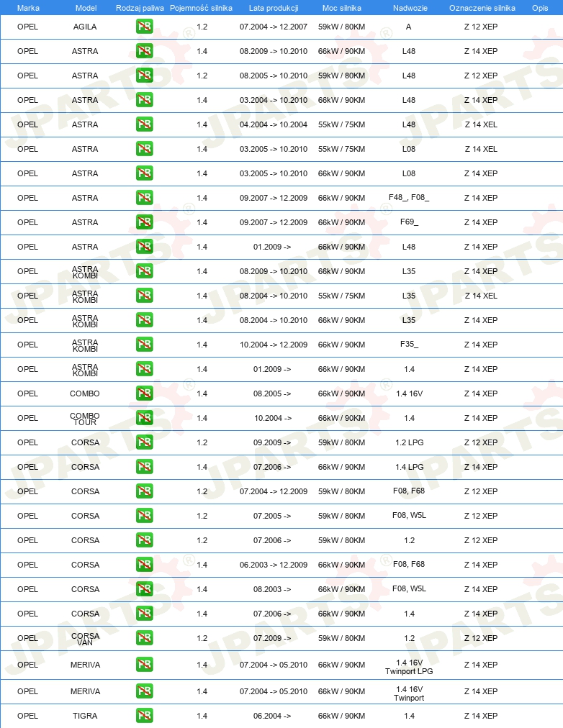The image size is (563, 728).
Task: Click the fuel icon in MERIVA Twinport LPG row
Action: [145, 665]
